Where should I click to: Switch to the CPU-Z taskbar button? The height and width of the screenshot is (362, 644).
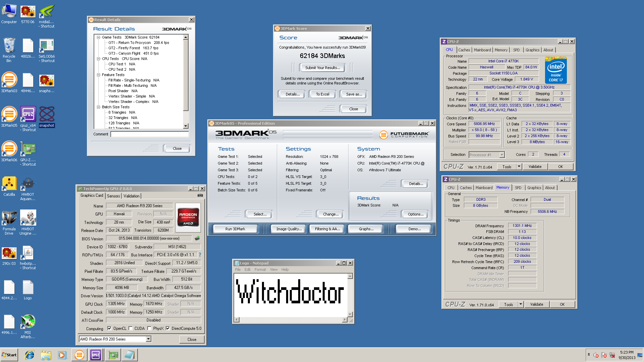click(96, 355)
